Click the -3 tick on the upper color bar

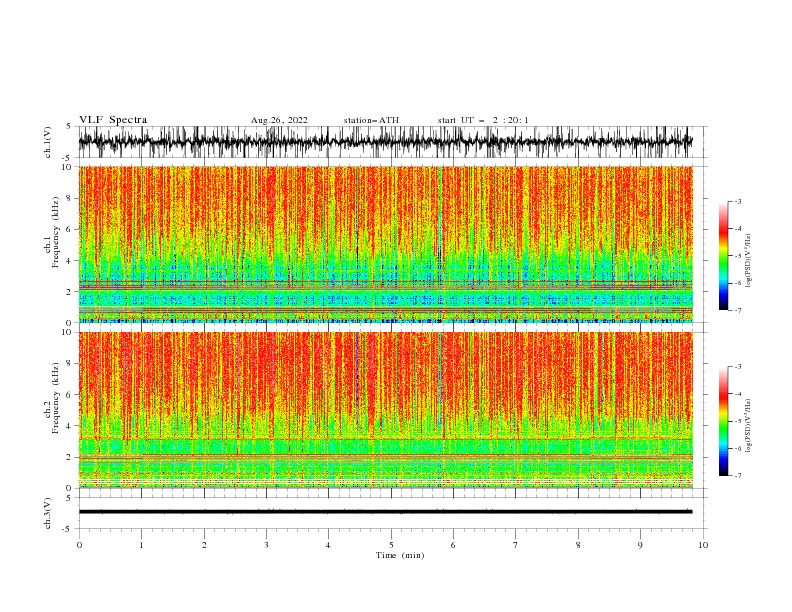pyautogui.click(x=737, y=201)
